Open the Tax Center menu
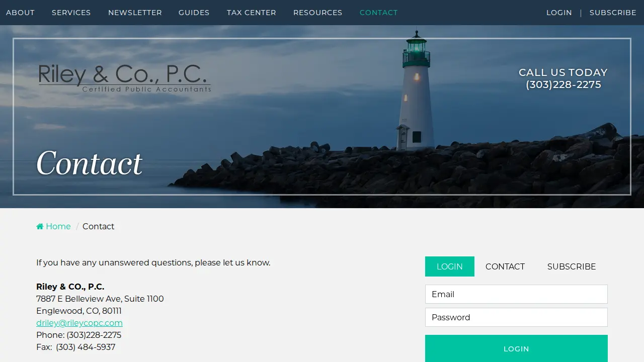 [252, 13]
